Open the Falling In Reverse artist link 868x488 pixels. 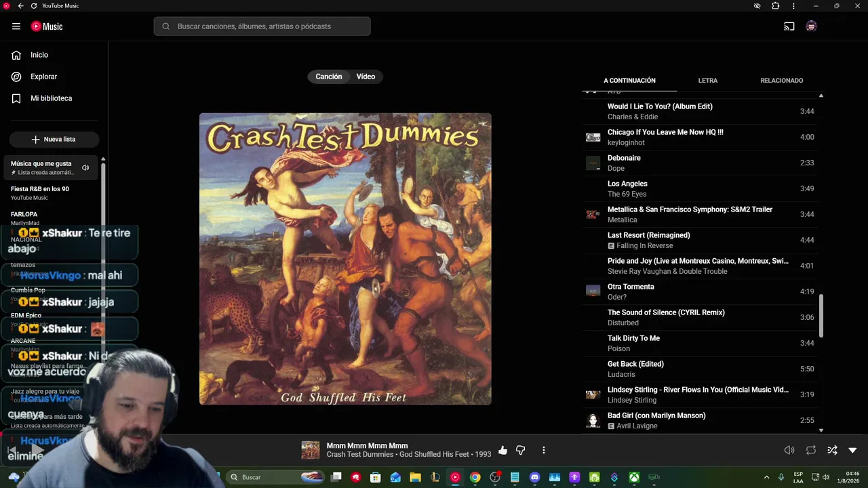click(x=645, y=245)
